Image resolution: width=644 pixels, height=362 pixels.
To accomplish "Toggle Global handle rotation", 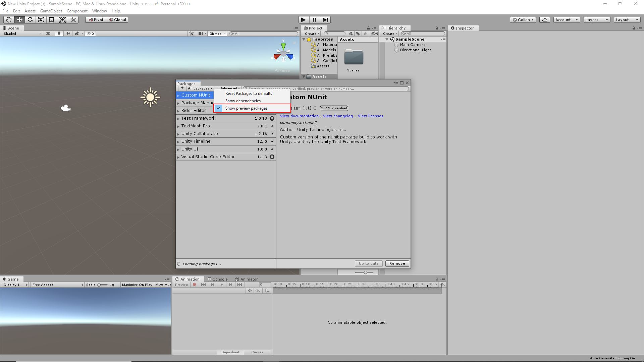I will click(x=117, y=20).
